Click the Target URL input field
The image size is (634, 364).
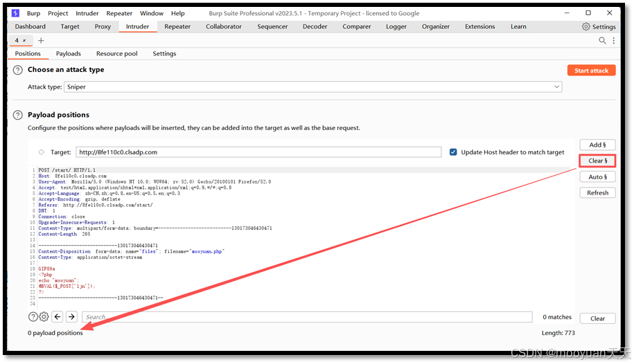(x=258, y=152)
